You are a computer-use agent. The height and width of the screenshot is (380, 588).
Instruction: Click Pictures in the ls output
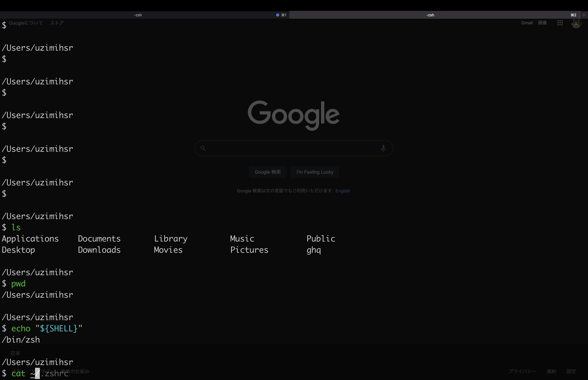click(x=249, y=250)
